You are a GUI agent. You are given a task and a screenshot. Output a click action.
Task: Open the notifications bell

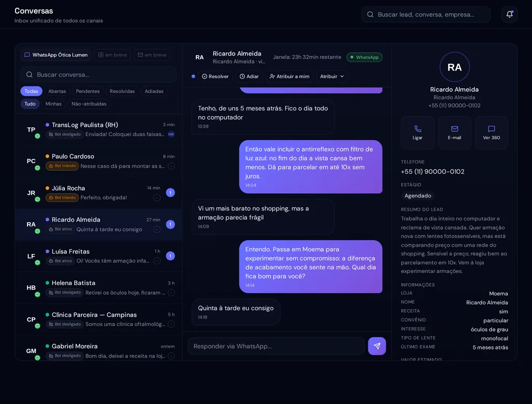point(509,14)
